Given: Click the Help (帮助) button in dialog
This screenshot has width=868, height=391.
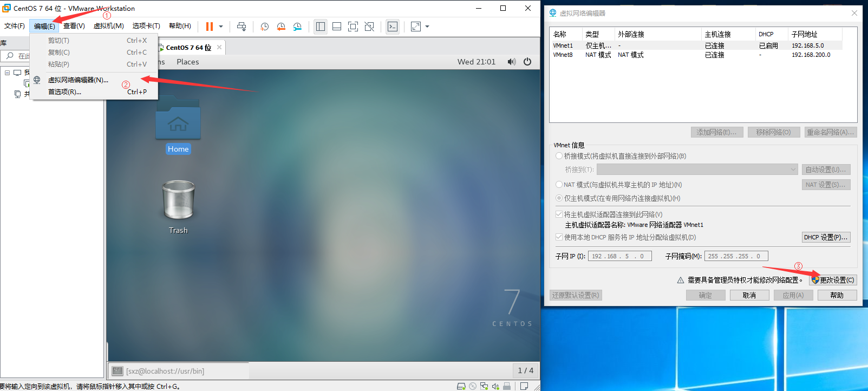Looking at the screenshot, I should [837, 295].
